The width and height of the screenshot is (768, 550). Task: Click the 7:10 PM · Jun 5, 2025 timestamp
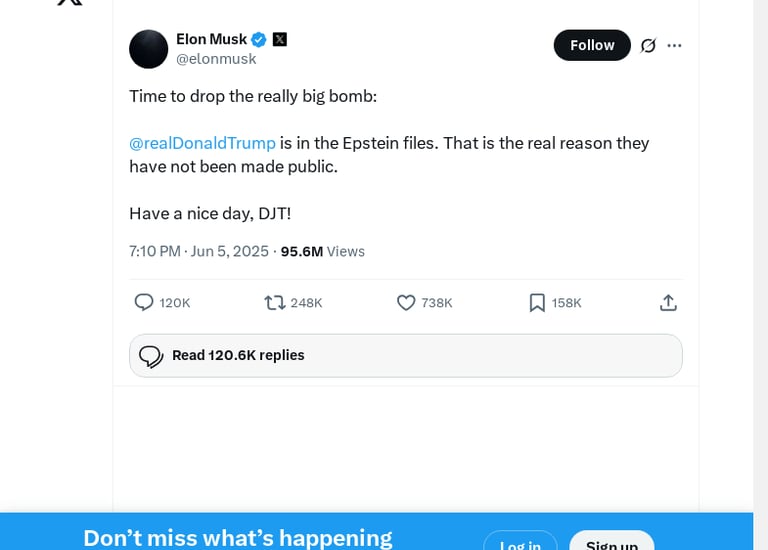199,251
